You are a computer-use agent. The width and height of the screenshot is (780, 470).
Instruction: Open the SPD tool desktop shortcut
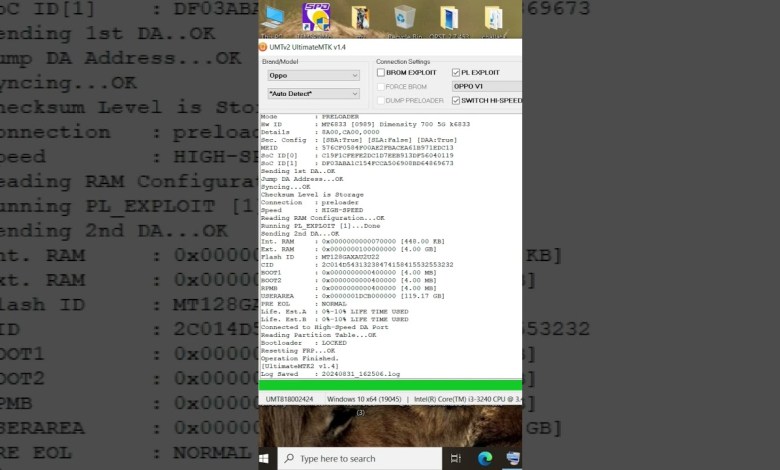(x=316, y=18)
